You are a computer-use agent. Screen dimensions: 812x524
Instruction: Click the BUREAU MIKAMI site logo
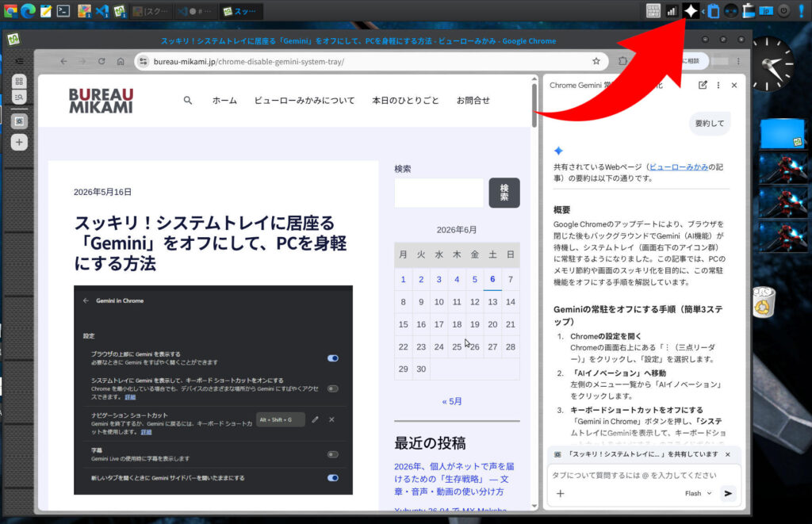point(101,101)
